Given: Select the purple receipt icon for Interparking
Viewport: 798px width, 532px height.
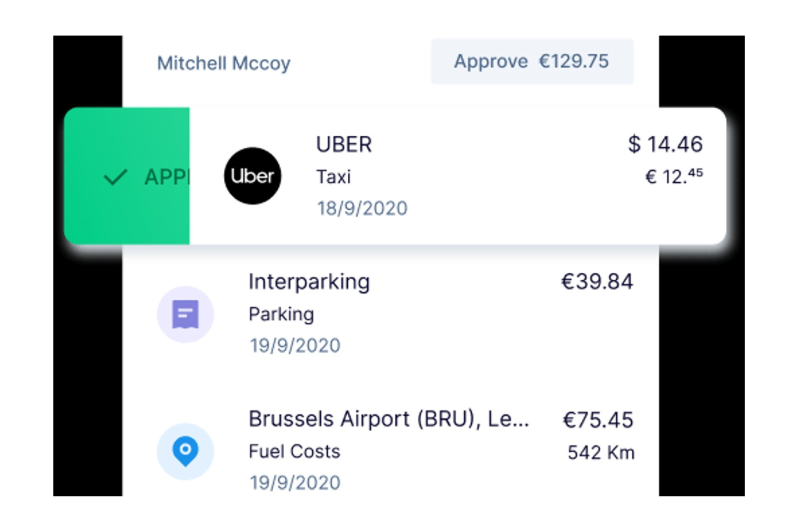Looking at the screenshot, I should (x=185, y=314).
